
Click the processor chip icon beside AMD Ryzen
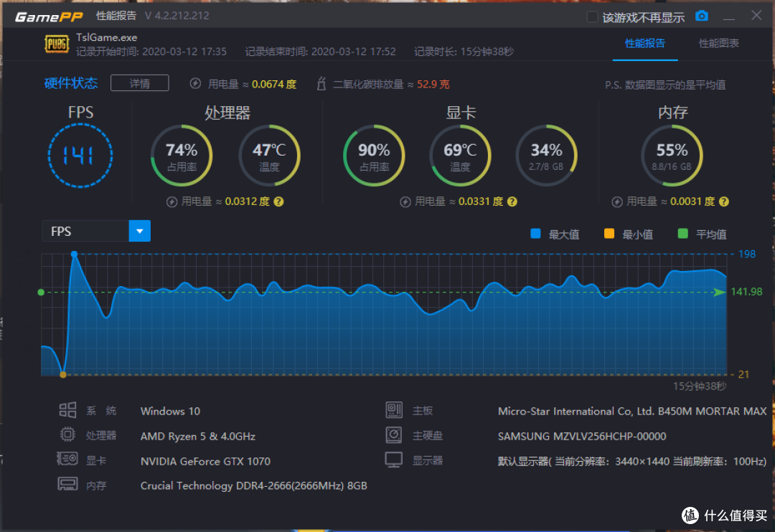67,434
